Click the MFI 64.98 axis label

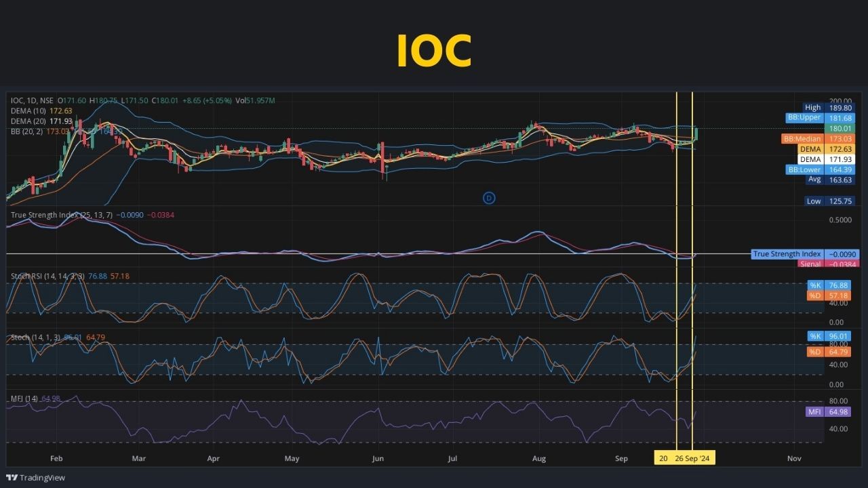click(827, 411)
